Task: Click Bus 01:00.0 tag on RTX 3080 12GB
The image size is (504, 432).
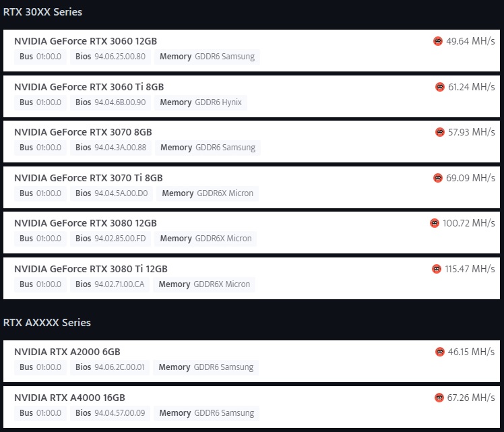Action: [40, 239]
